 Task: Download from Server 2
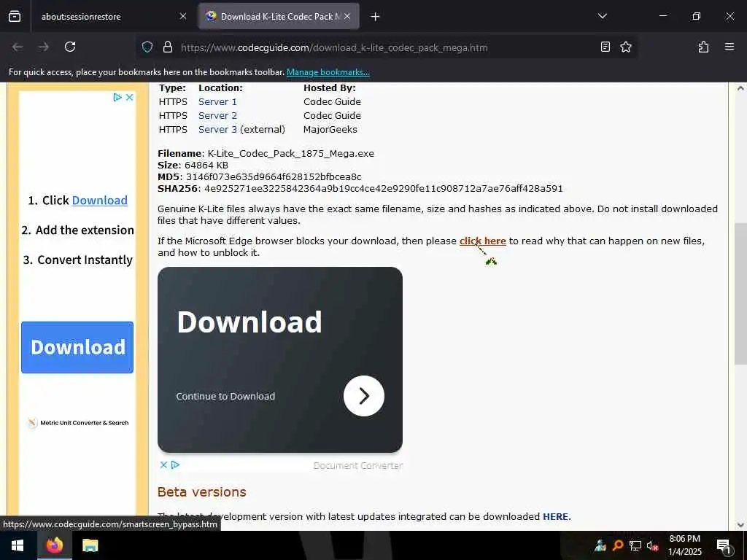(x=217, y=116)
